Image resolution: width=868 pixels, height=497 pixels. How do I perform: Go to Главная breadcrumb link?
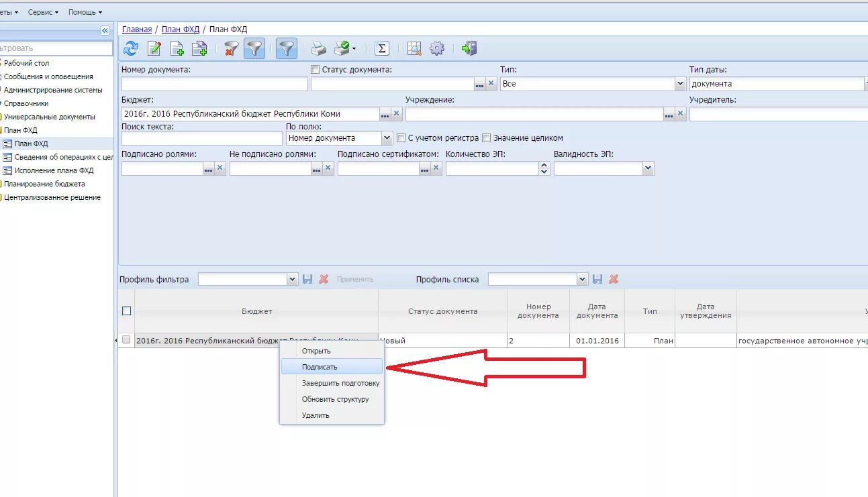(x=137, y=30)
